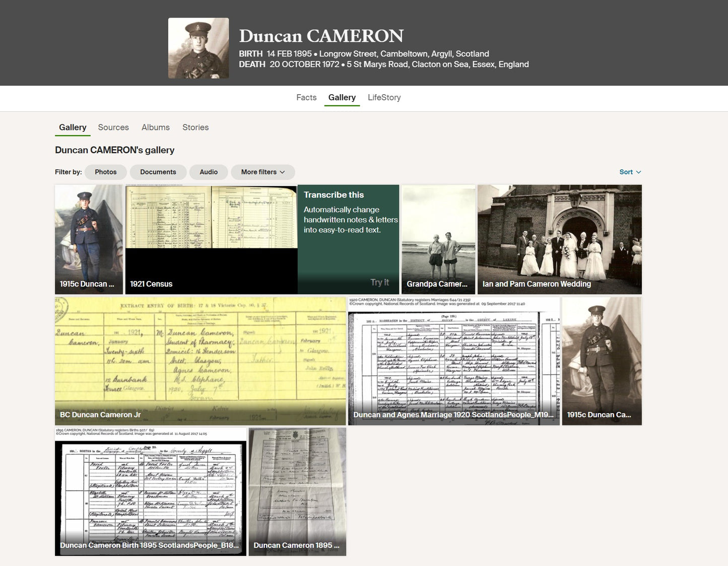728x566 pixels.
Task: Click the Transcribe this promo card
Action: (349, 240)
